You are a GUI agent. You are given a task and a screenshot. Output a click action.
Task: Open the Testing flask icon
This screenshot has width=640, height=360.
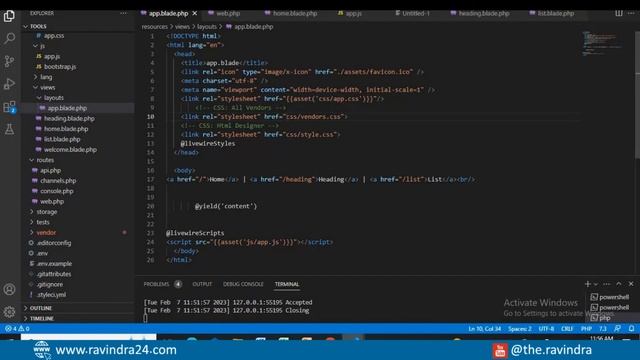point(9,129)
